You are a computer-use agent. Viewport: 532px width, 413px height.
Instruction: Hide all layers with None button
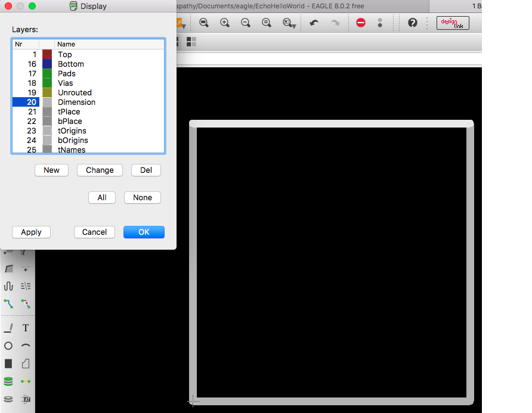[143, 198]
